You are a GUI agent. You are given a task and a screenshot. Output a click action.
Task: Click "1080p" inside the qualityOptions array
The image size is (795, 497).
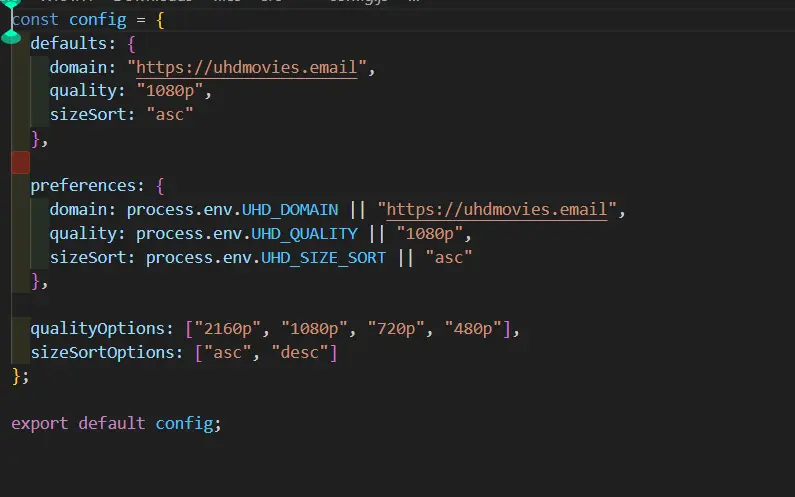(x=314, y=329)
